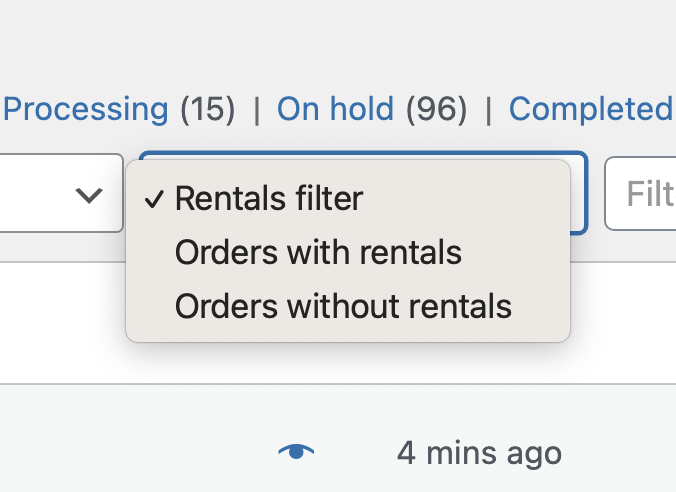
Task: Show orders that are On hold
Action: [x=335, y=109]
